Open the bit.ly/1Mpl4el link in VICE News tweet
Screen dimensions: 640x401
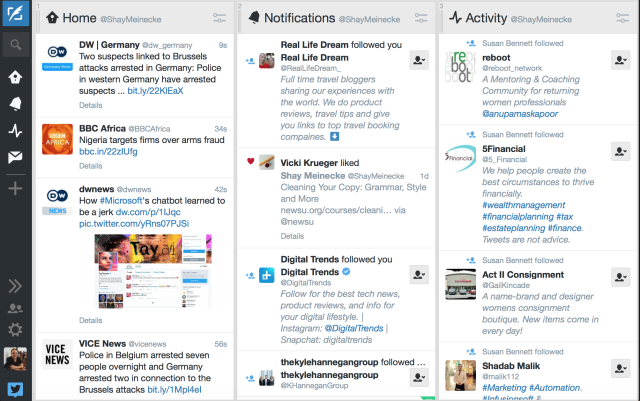174,390
